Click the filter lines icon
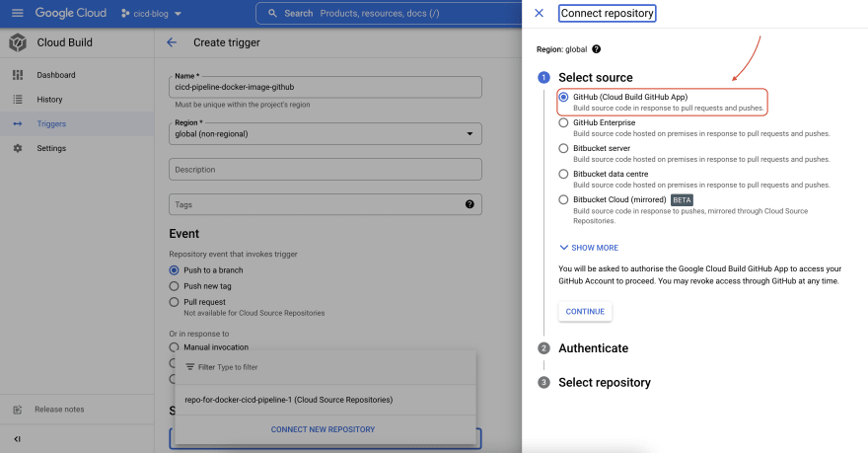This screenshot has width=868, height=453. [x=189, y=367]
